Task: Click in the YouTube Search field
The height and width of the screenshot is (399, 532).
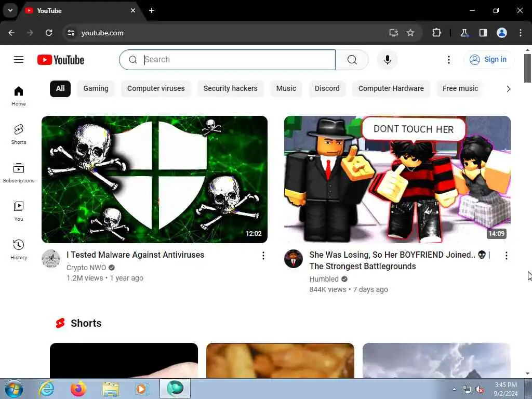Action: tap(228, 60)
